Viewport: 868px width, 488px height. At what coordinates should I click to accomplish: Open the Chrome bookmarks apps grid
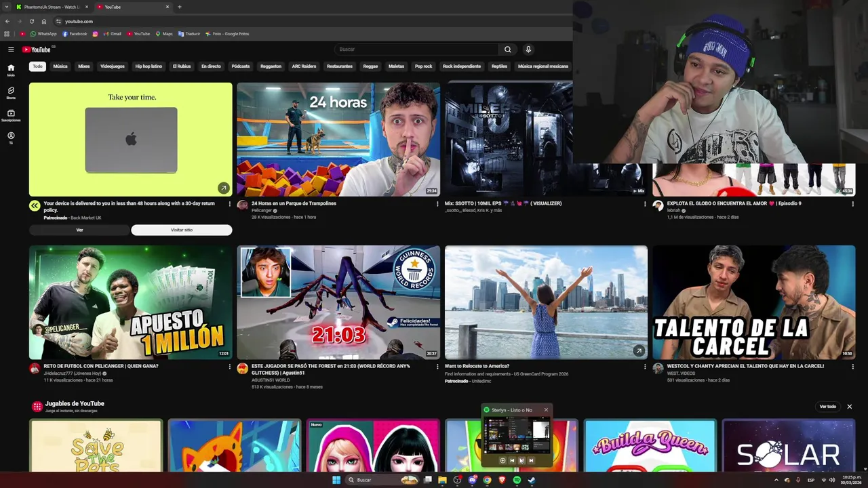click(7, 33)
